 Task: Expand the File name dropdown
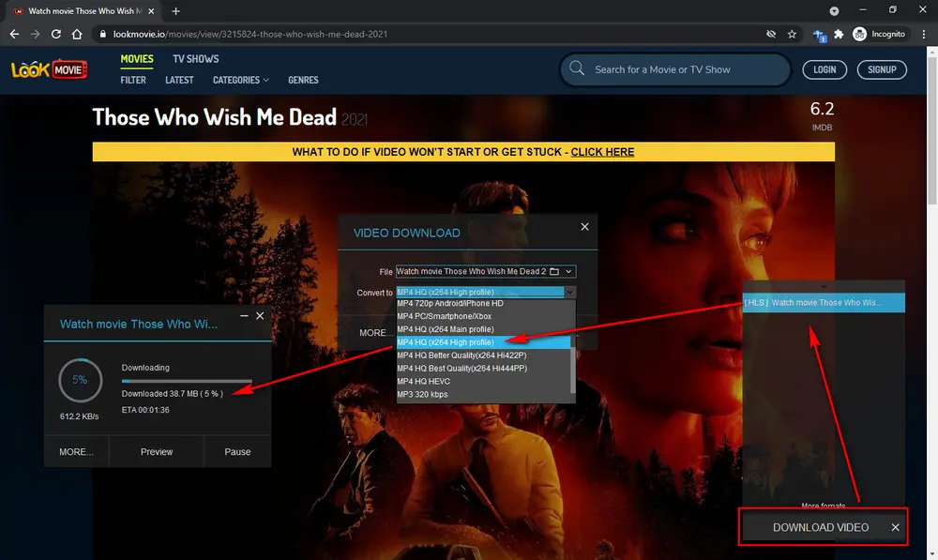[569, 272]
